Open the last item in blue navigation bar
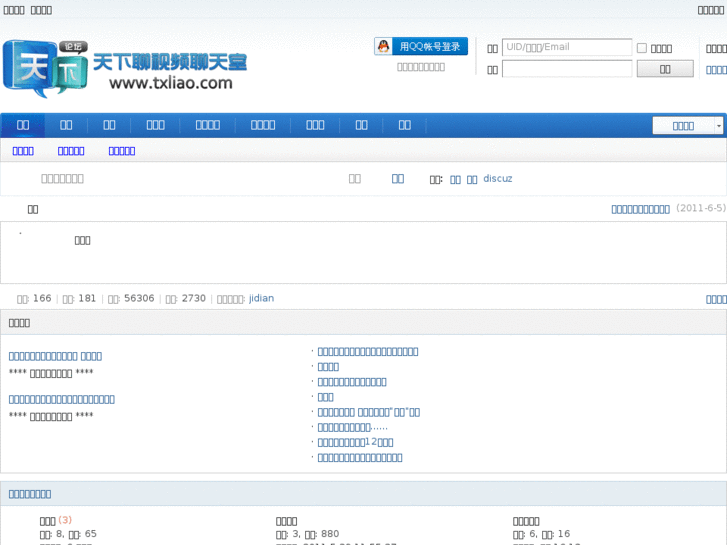727x545 pixels. (x=404, y=125)
